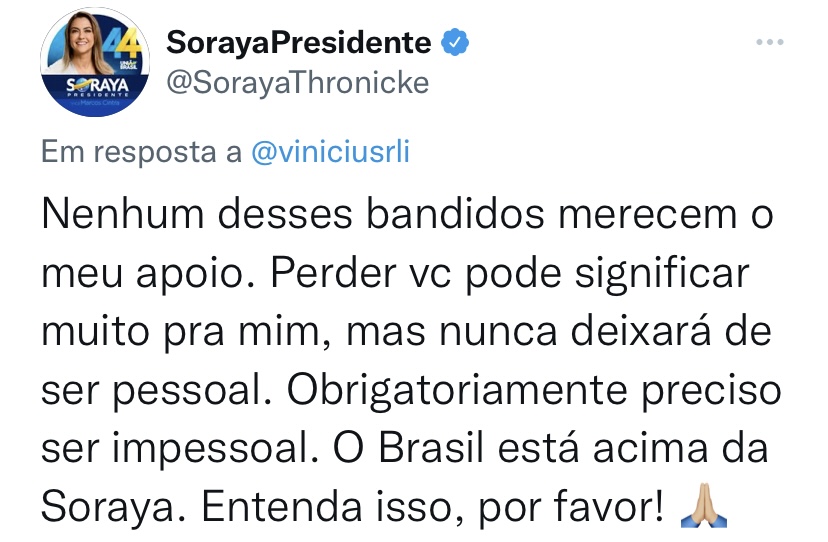Click the word "bandidos" in the tweet
The image size is (828, 542).
tap(455, 214)
